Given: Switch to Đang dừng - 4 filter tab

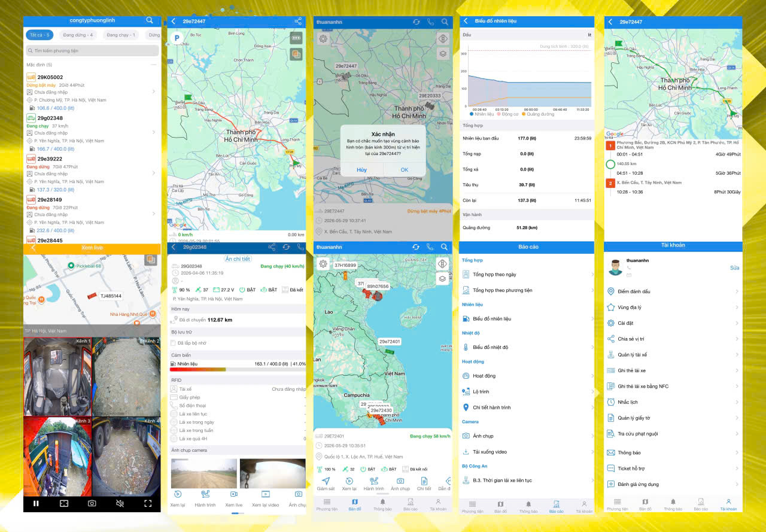Looking at the screenshot, I should click(78, 35).
